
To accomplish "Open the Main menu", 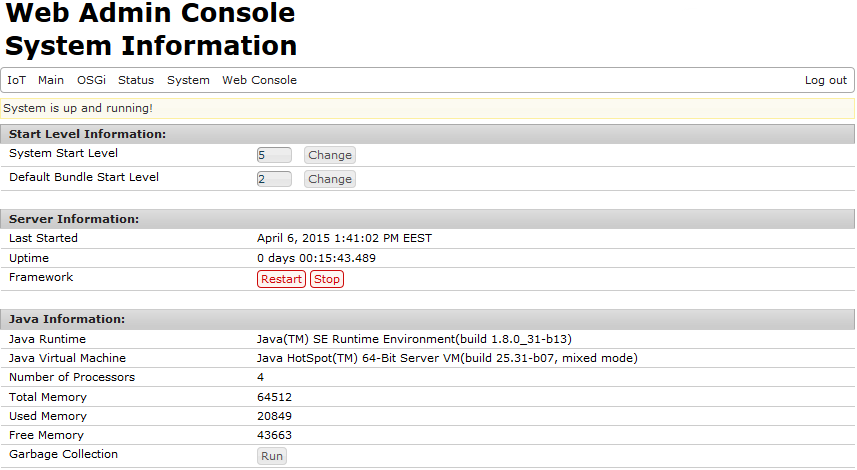I will pos(51,80).
